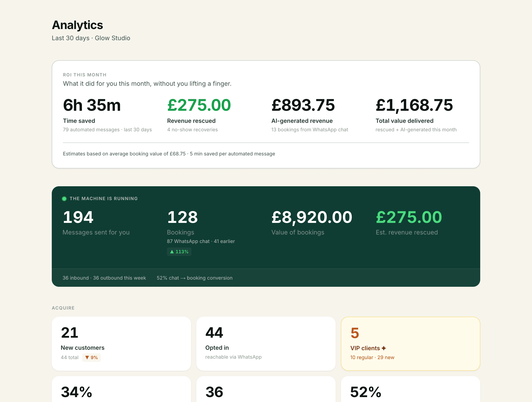This screenshot has height=402, width=532.
Task: Click '36 inbound · 36 outbound this week'
Action: pyautogui.click(x=104, y=278)
